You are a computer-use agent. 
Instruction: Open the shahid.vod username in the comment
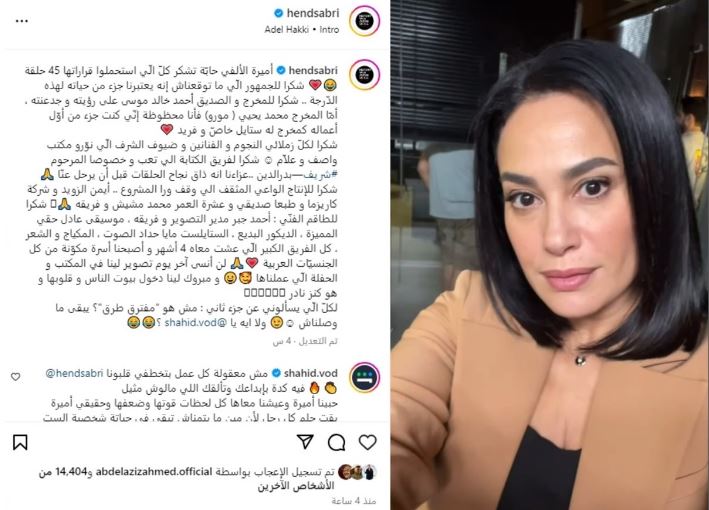point(311,373)
